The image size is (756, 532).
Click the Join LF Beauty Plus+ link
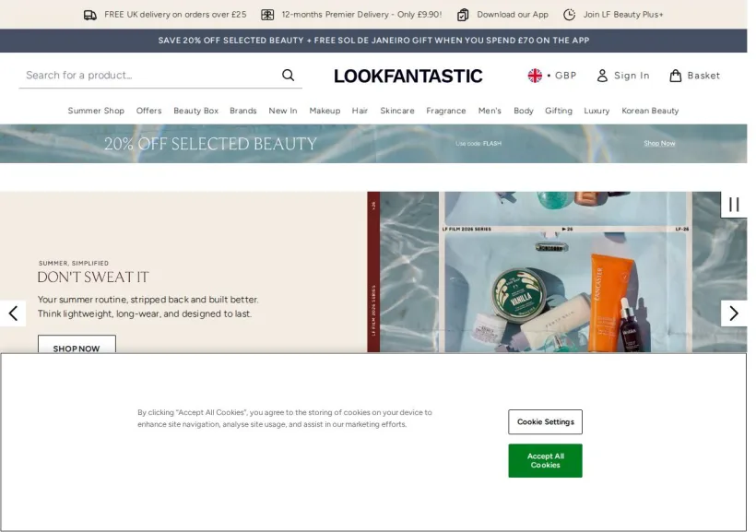point(623,15)
